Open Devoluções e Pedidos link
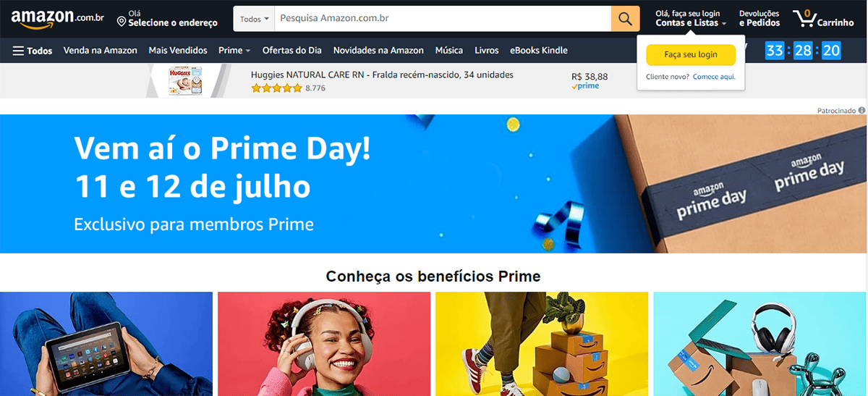 point(759,18)
